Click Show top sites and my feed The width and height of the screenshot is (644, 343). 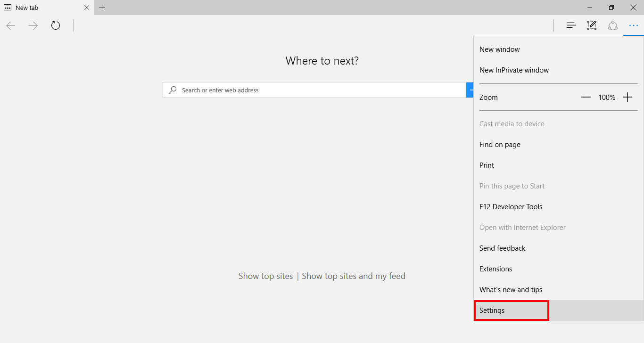point(354,276)
